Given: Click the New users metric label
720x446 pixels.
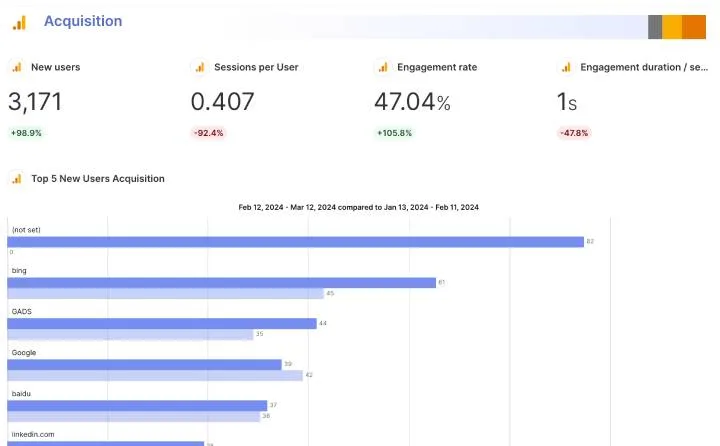Looking at the screenshot, I should pos(56,67).
